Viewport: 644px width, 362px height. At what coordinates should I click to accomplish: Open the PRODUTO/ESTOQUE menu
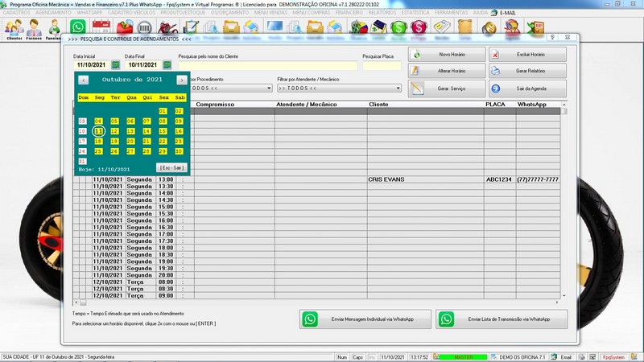pyautogui.click(x=183, y=13)
